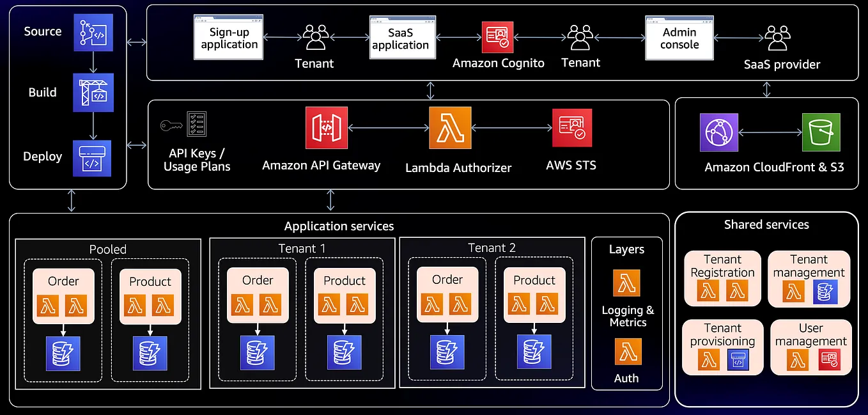Open the Sign-up application window

click(228, 36)
